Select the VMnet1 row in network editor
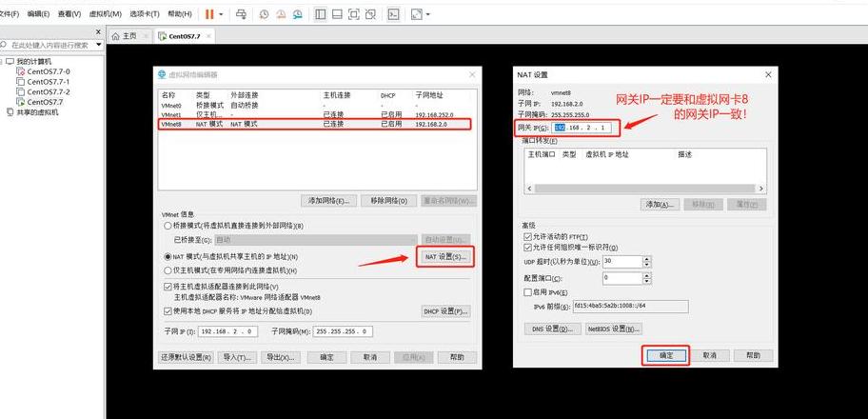 (317, 114)
